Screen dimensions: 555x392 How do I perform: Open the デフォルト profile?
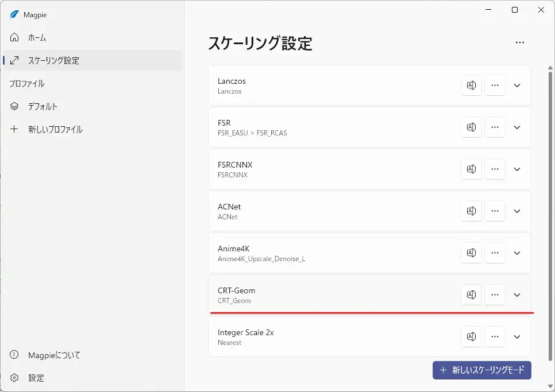[43, 106]
